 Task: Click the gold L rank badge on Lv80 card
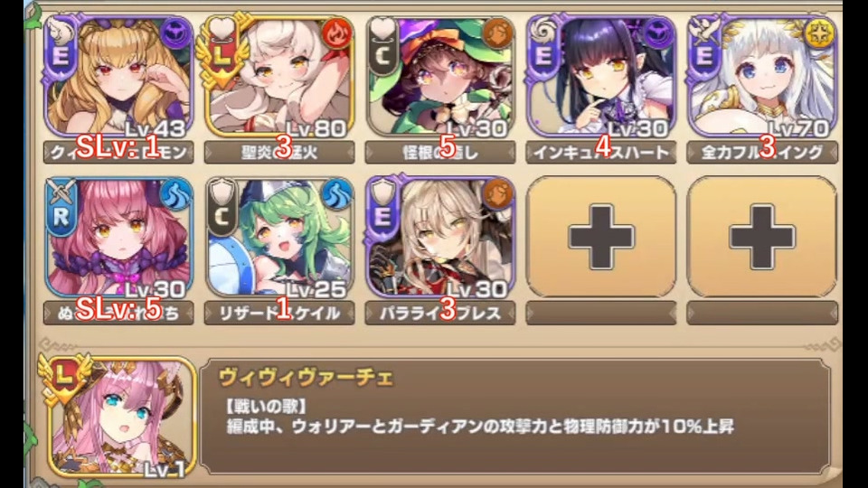point(221,49)
